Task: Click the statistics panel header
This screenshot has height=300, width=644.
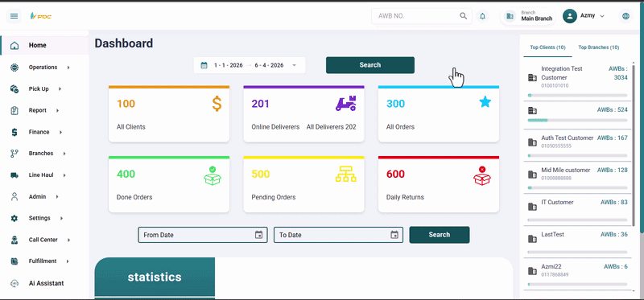Action: pos(155,277)
